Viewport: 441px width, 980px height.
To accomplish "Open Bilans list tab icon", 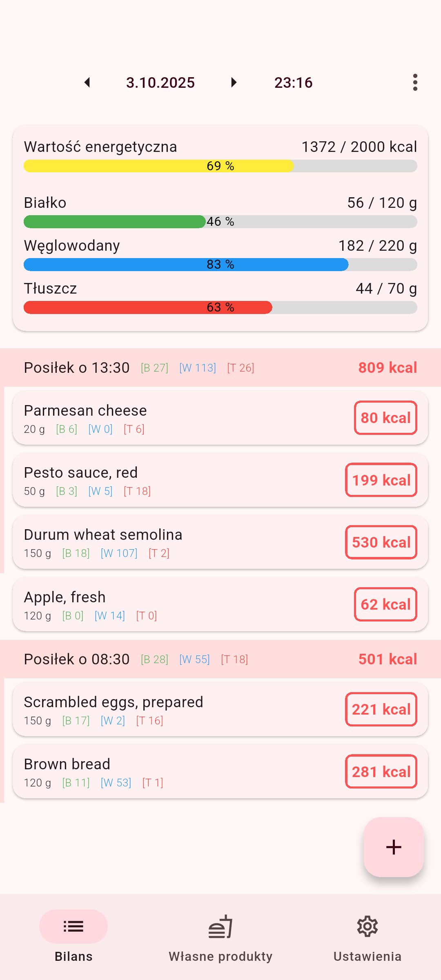I will coord(73,926).
